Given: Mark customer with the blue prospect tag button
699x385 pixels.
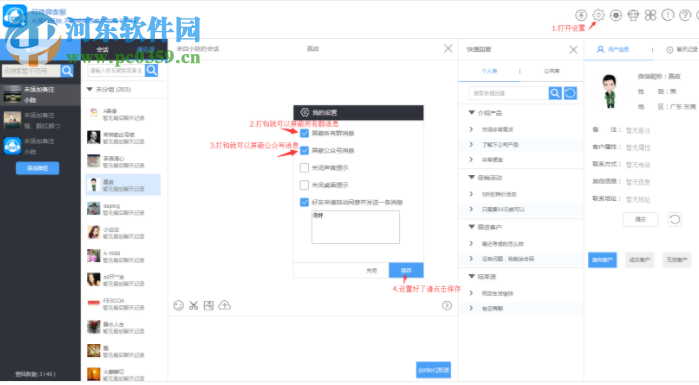Looking at the screenshot, I should point(602,260).
